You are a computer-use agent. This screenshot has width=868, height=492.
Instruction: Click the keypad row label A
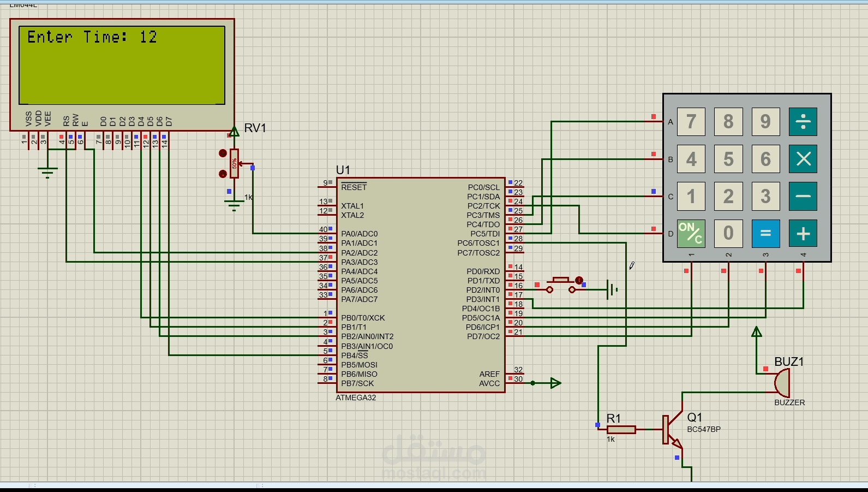point(671,122)
